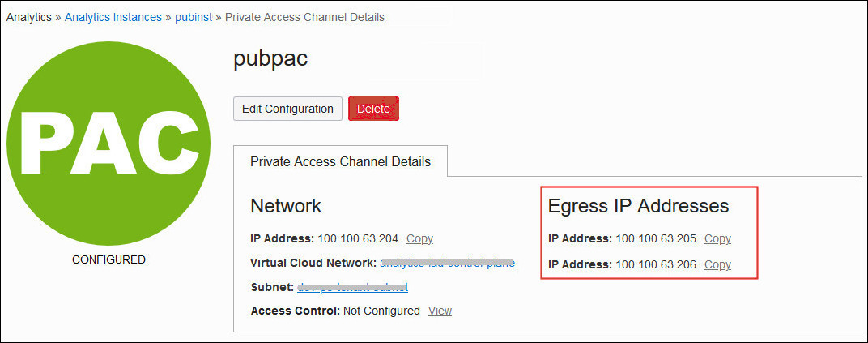Open the blurred Virtual Cloud Network link

[x=447, y=264]
